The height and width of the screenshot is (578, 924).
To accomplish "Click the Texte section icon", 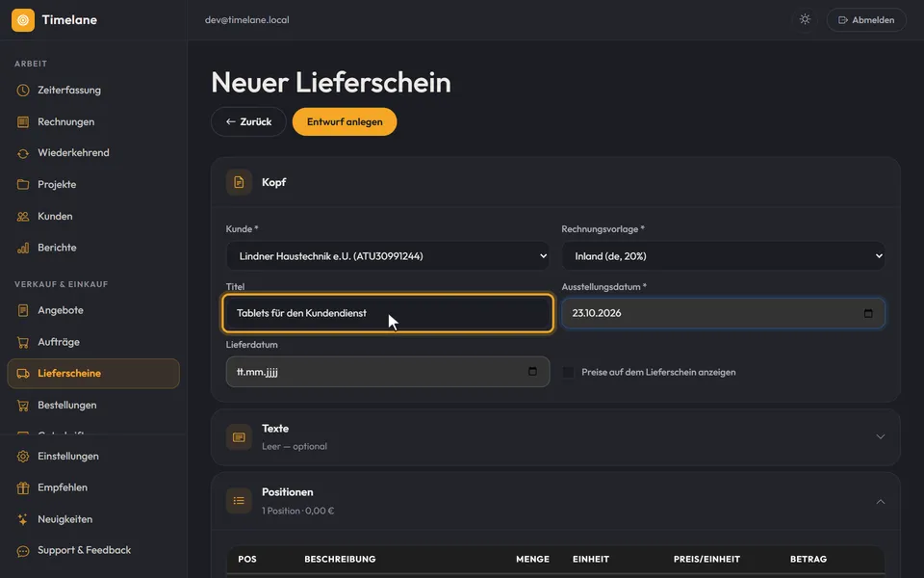I will [x=239, y=437].
